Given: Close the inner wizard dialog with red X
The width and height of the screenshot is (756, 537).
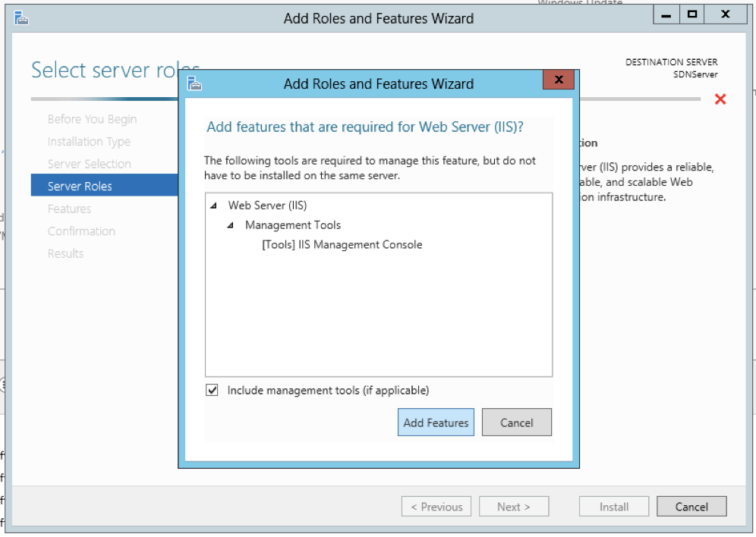Looking at the screenshot, I should 559,80.
